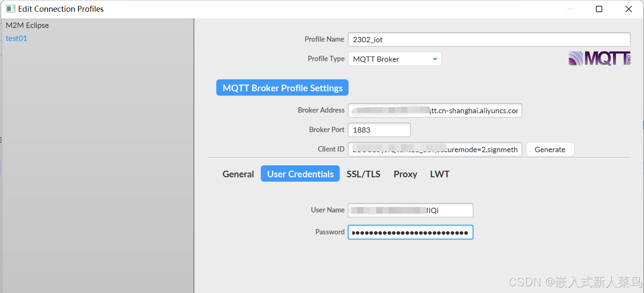Click the MQTT Broker Profile Settings header
Viewport: 644px width, 293px height.
282,87
